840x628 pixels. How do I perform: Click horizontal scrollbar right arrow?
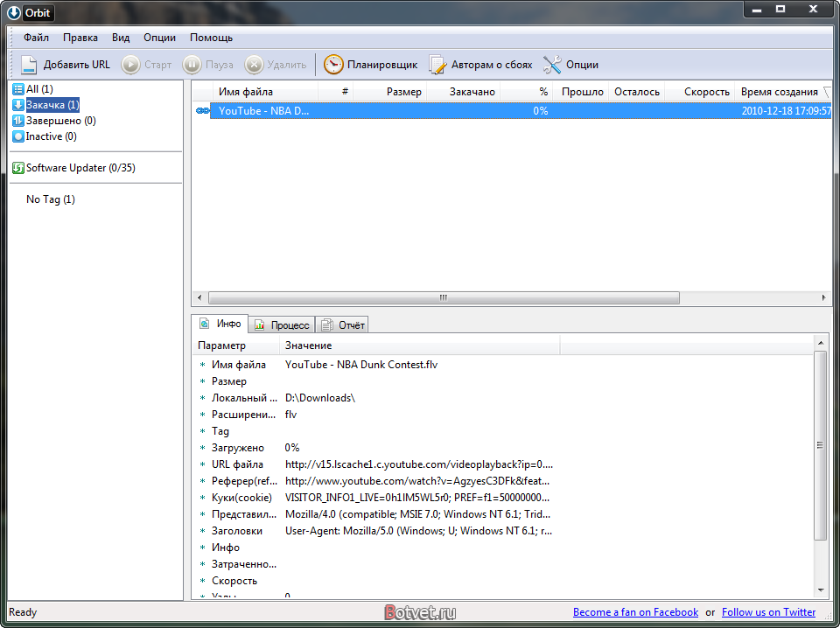click(824, 297)
